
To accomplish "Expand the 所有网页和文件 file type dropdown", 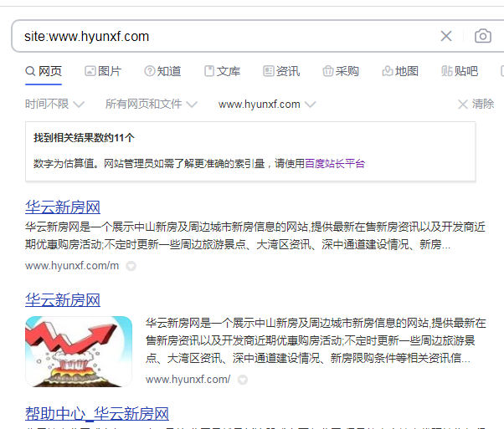I will 151,105.
